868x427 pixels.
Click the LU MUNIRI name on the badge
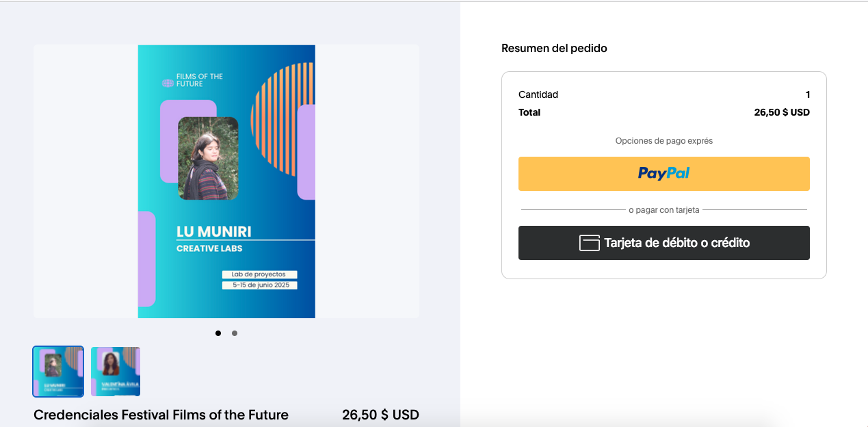coord(213,231)
